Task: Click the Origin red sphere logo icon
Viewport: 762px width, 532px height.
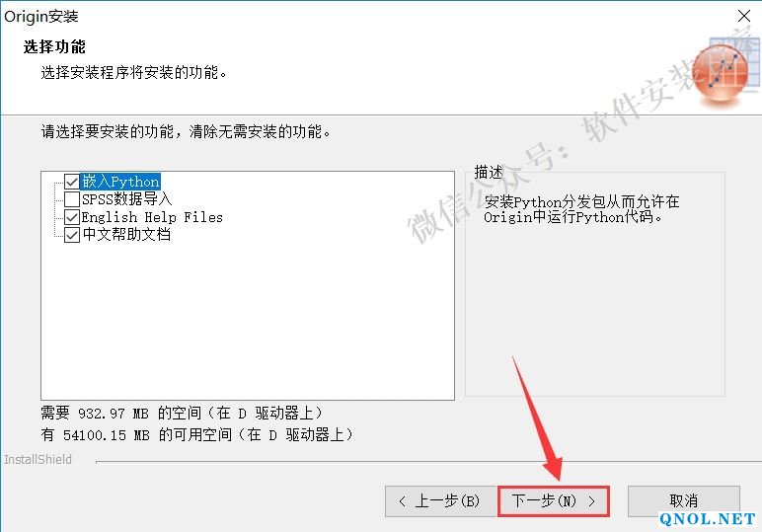Action: [x=720, y=73]
